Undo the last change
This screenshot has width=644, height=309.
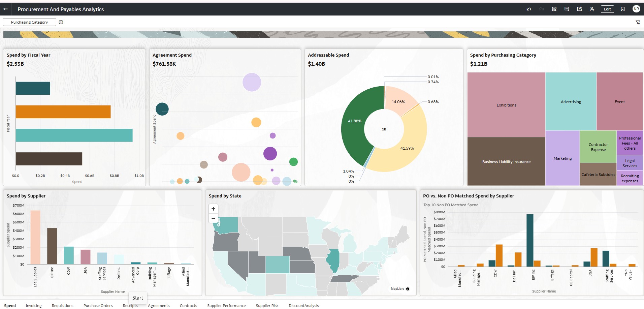coord(529,9)
